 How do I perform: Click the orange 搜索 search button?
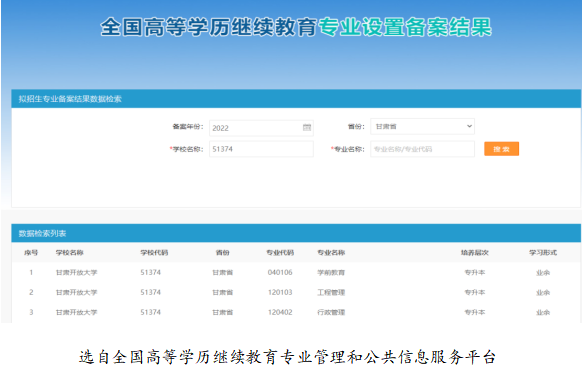pos(501,149)
